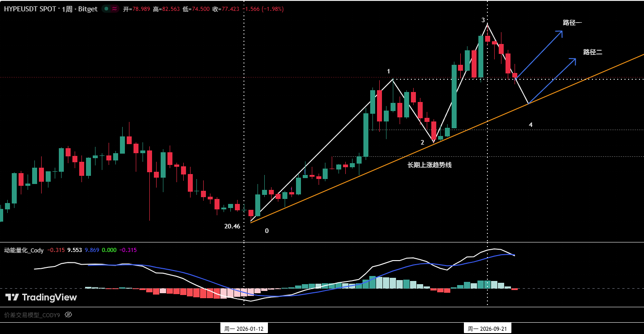
Task: Click the white indicator value 9.553
Action: (x=74, y=250)
